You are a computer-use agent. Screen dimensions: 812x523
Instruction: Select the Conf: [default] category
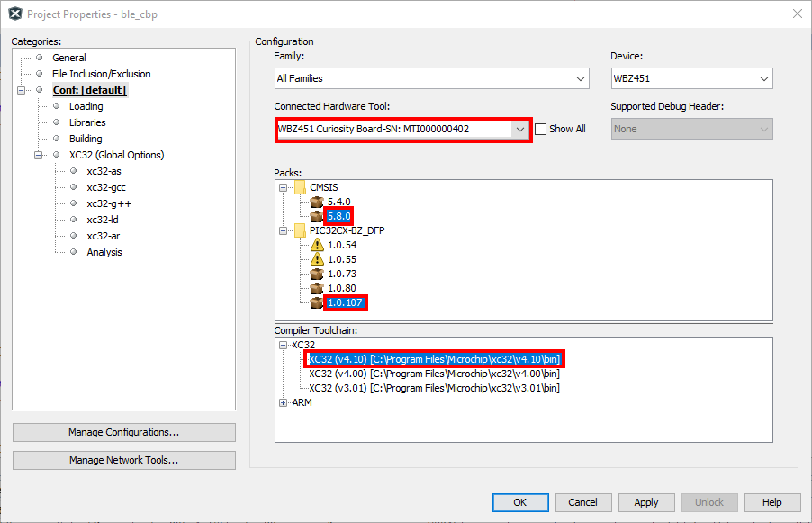click(x=90, y=90)
